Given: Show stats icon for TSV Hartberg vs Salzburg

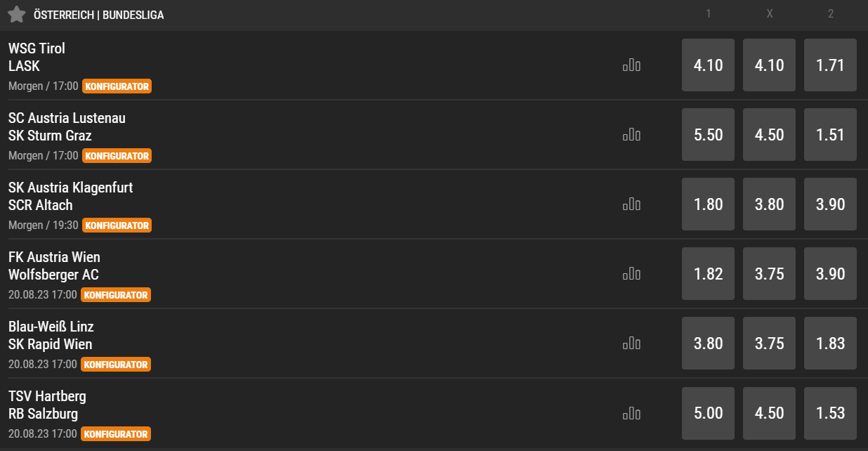Looking at the screenshot, I should 631,413.
